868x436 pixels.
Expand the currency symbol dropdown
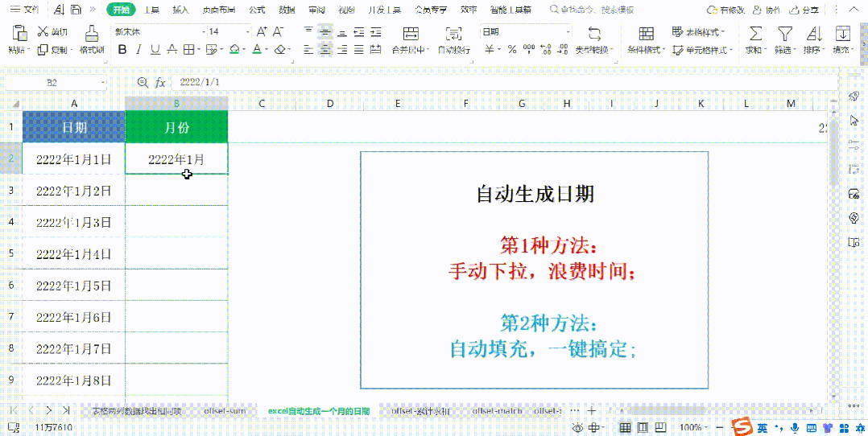click(498, 50)
